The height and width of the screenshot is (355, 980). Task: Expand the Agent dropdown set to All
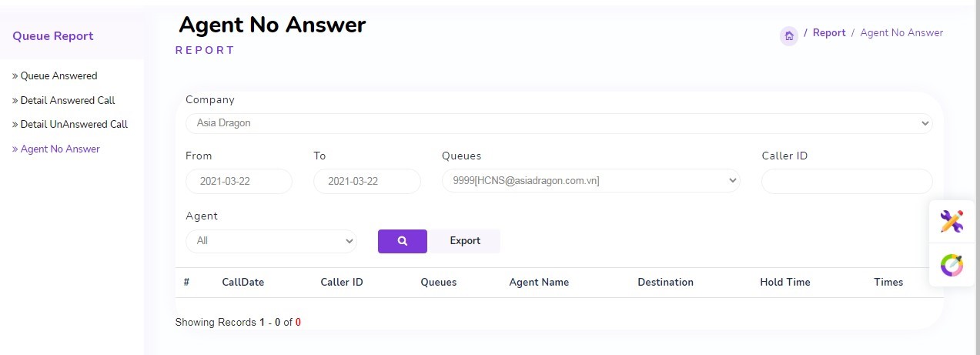click(x=271, y=241)
